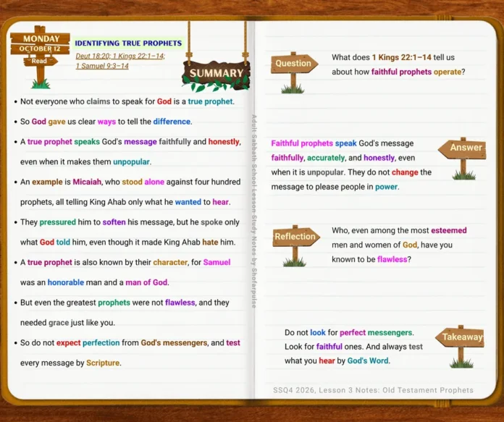Click the word "character" in the summary
This screenshot has height=422, width=504.
click(x=170, y=262)
